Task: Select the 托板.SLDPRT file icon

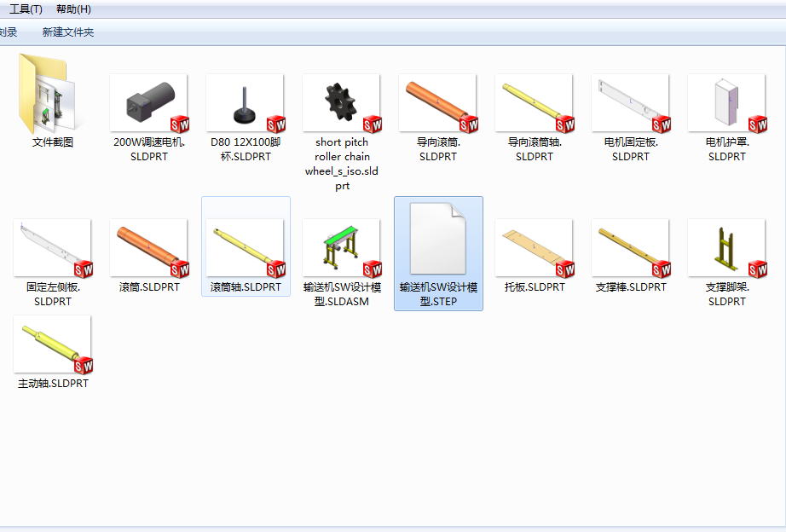Action: (534, 248)
